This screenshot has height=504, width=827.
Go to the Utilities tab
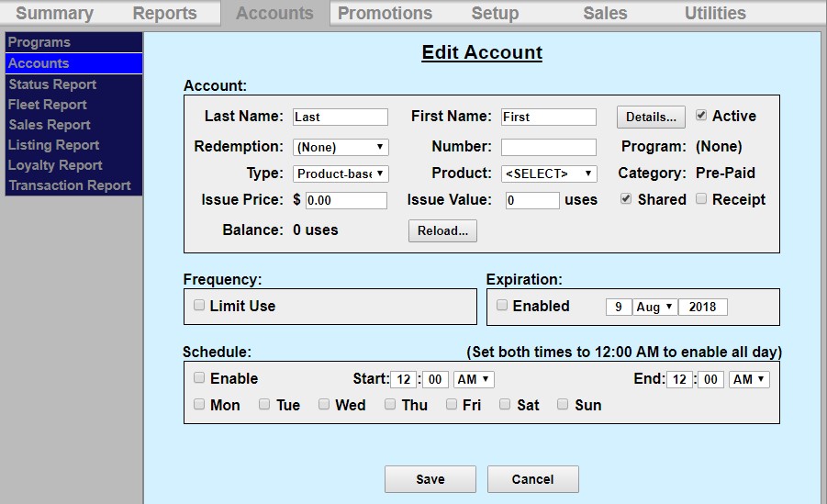[715, 13]
